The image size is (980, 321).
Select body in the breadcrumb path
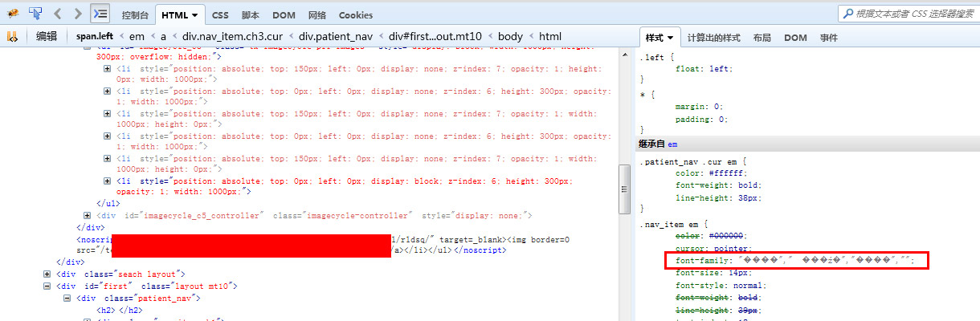(510, 36)
